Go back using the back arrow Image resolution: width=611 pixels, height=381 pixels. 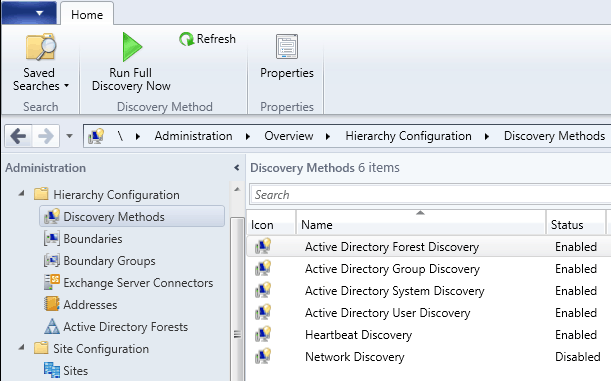coord(18,136)
